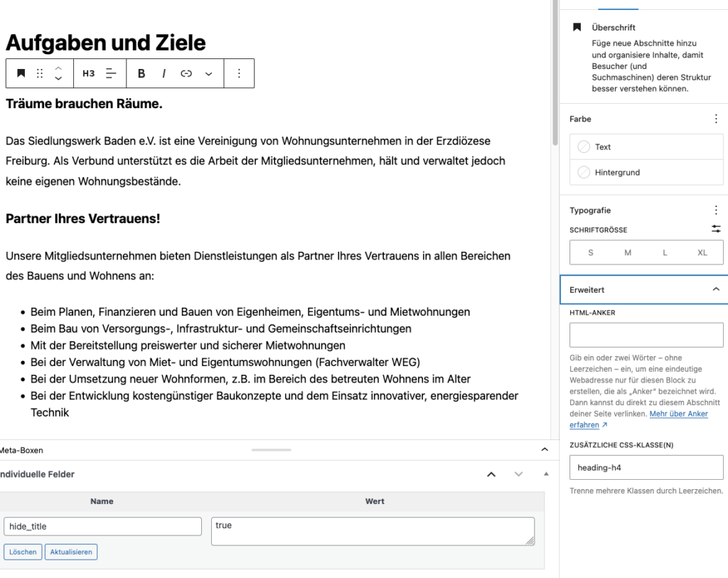The height and width of the screenshot is (578, 728).
Task: Toggle custom font size control
Action: tap(715, 229)
